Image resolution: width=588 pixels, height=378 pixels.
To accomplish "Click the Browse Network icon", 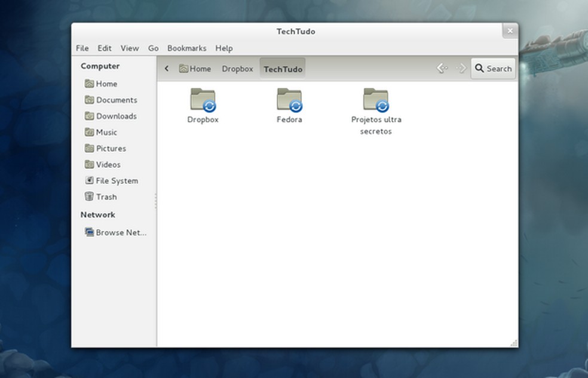I will point(89,232).
